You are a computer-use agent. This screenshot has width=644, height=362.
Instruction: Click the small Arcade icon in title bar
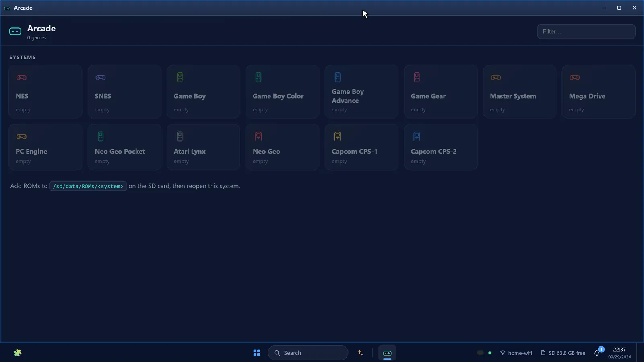tap(7, 8)
